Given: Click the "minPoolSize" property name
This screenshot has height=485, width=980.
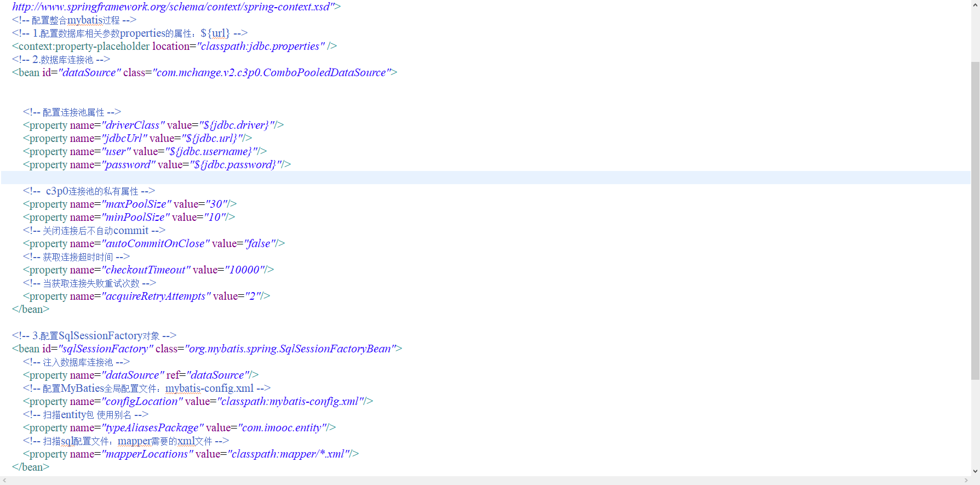Looking at the screenshot, I should 136,218.
